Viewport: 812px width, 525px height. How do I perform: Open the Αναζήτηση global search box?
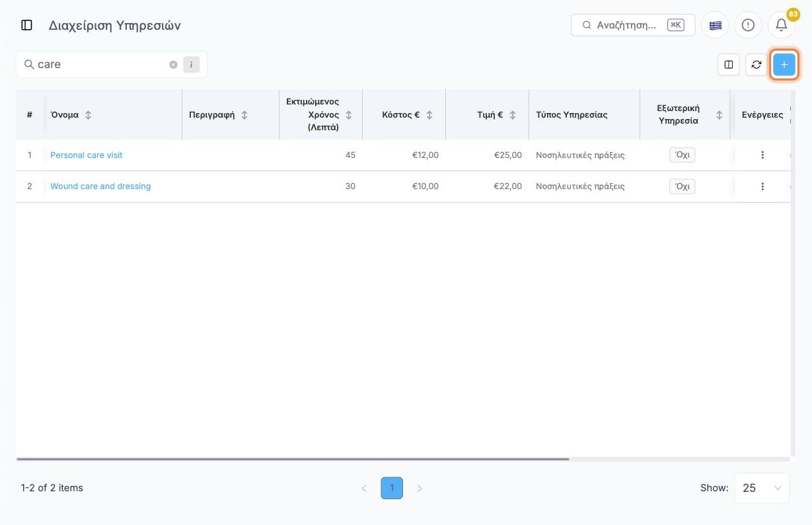coord(633,25)
